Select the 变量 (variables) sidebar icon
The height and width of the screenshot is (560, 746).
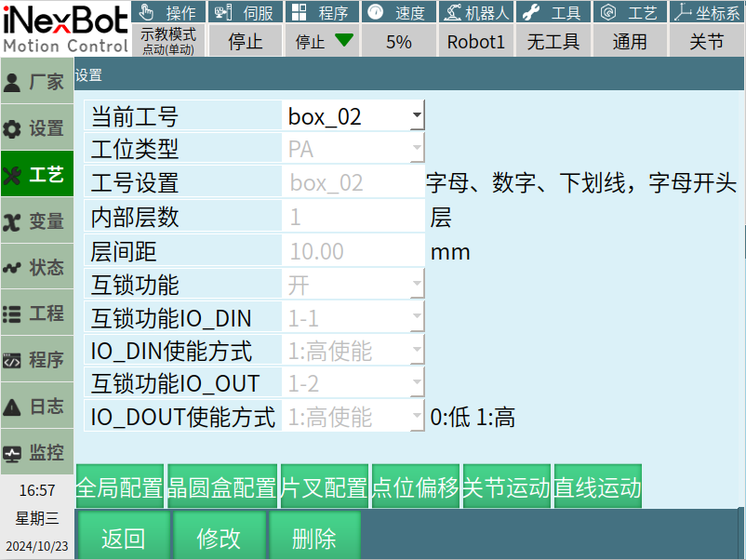point(13,221)
